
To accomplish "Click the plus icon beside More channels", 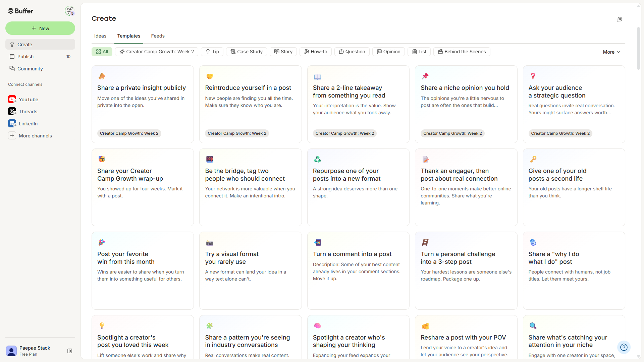I will click(12, 135).
